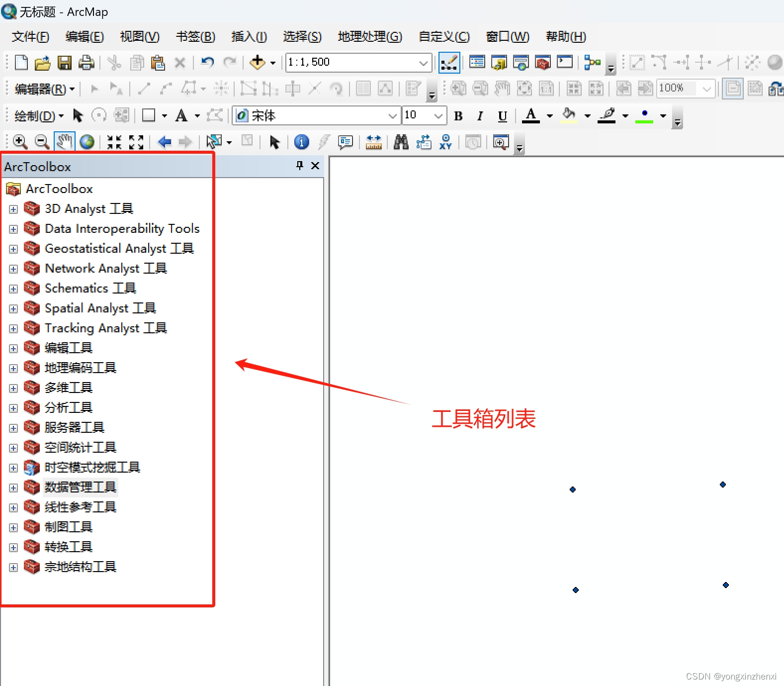Viewport: 784px width, 686px height.
Task: Expand the 3D Analyst toolbox
Action: pyautogui.click(x=13, y=209)
